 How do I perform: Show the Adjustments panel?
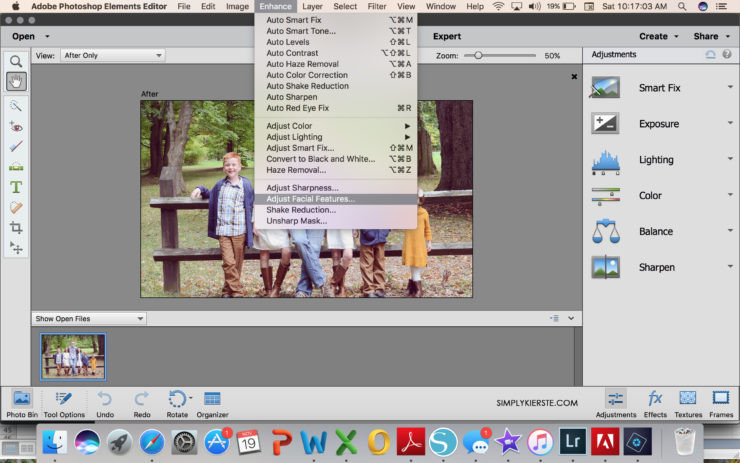(x=616, y=404)
